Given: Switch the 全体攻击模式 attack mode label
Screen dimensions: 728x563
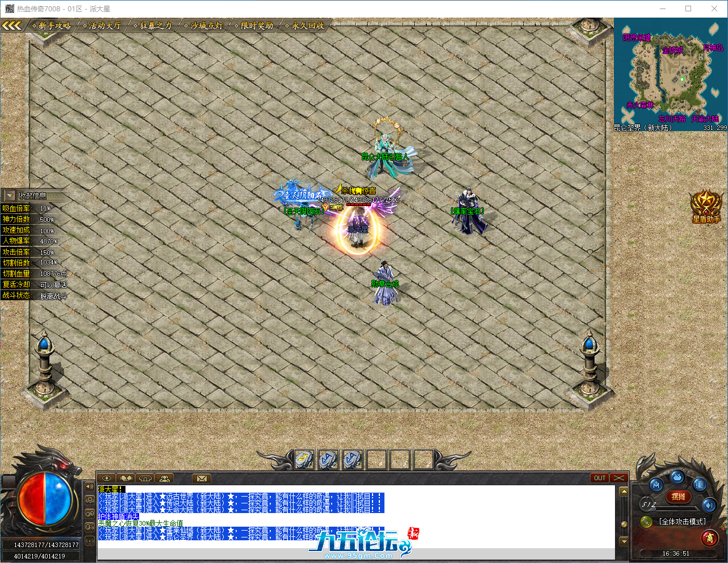Looking at the screenshot, I should [683, 522].
